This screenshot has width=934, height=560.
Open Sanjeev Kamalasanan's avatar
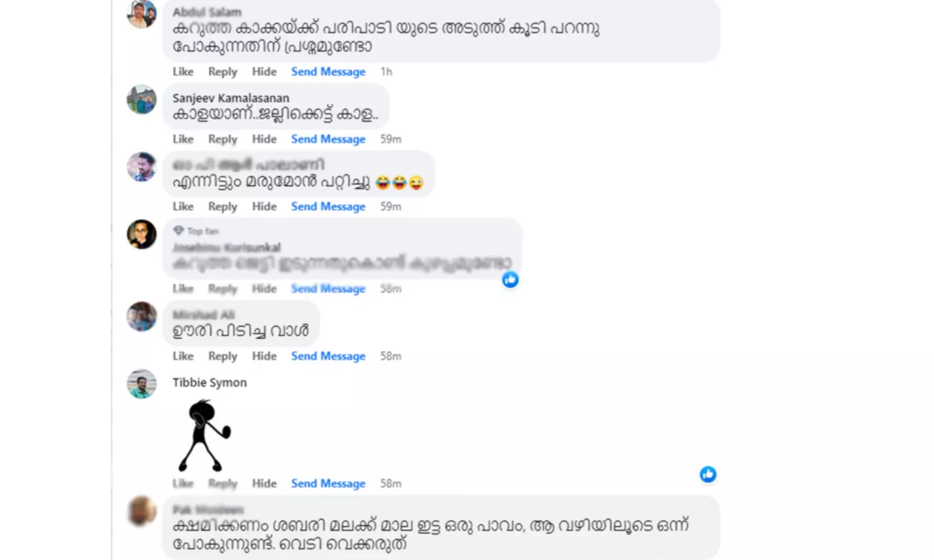coord(142,100)
